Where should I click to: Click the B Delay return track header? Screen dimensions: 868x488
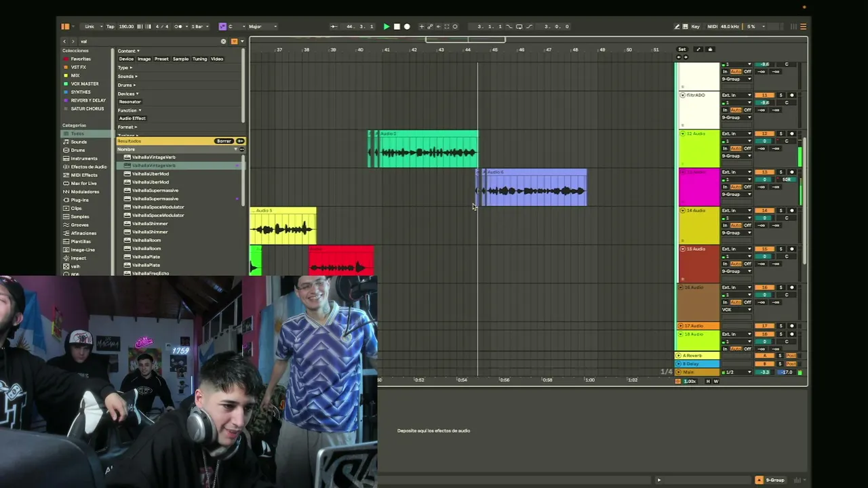click(698, 364)
